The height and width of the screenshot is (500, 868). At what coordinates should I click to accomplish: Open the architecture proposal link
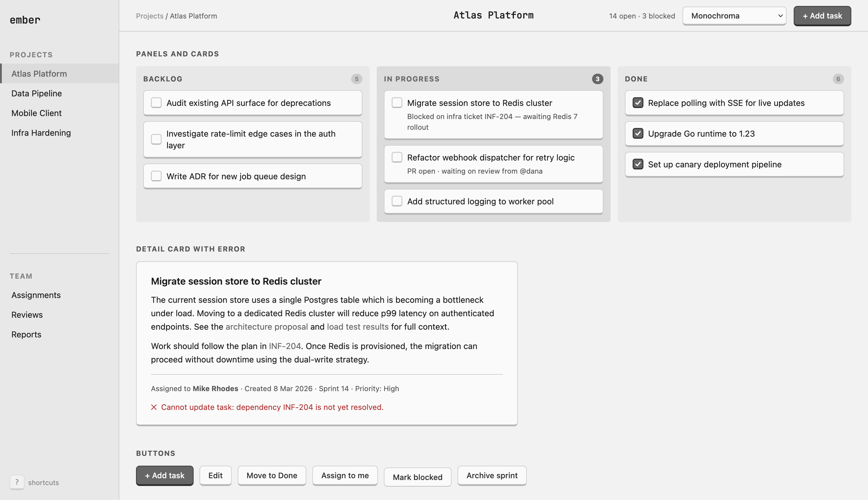[266, 327]
